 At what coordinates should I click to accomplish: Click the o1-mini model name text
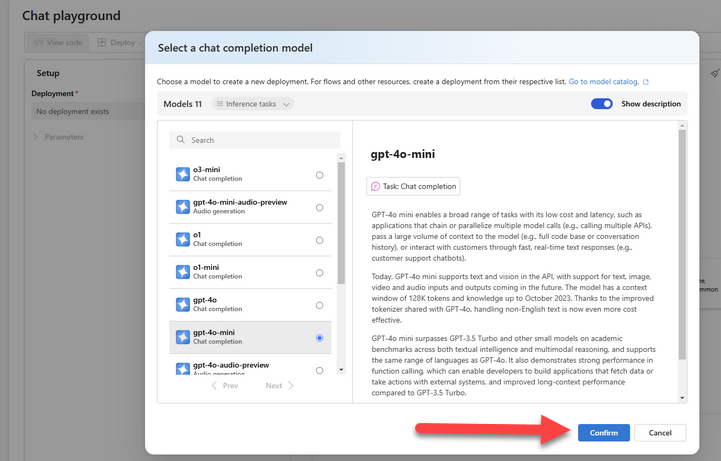tap(206, 267)
